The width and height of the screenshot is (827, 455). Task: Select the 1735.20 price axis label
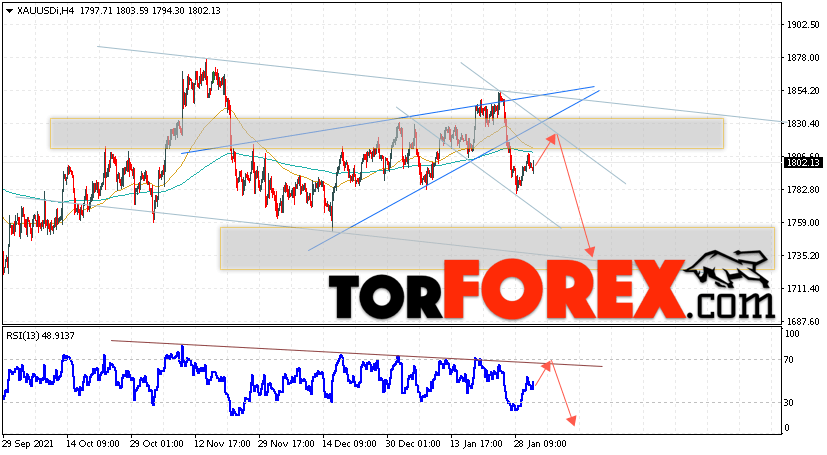803,256
